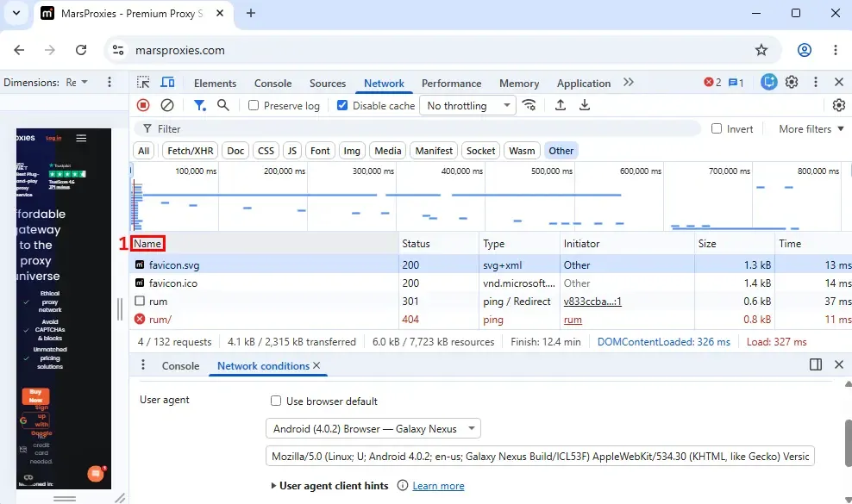Switch to Console tab in main toolbar
This screenshot has width=852, height=504.
273,83
